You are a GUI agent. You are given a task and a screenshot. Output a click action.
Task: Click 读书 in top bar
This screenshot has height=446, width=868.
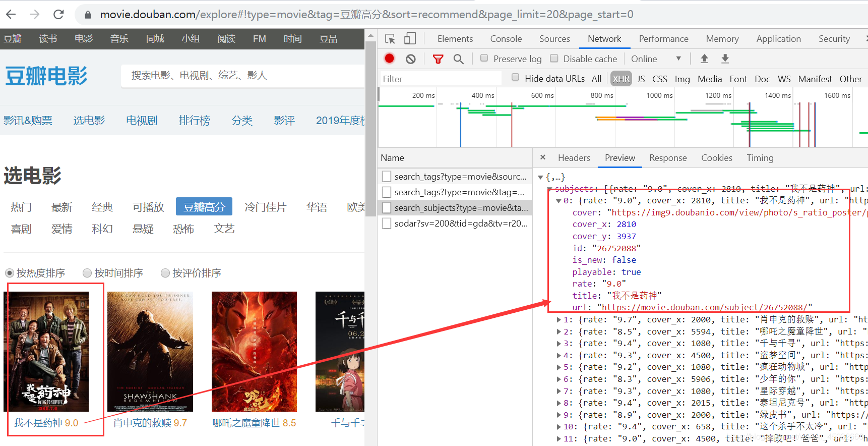(48, 39)
